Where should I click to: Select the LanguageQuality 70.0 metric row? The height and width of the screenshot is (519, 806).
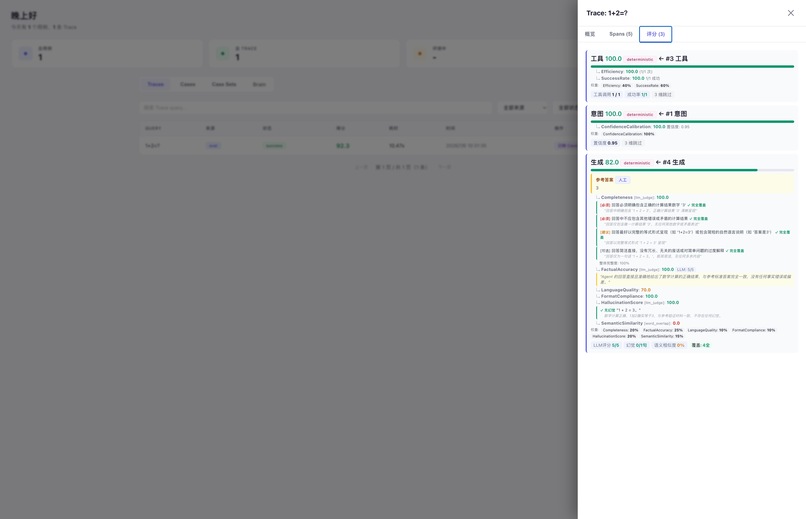tap(626, 290)
